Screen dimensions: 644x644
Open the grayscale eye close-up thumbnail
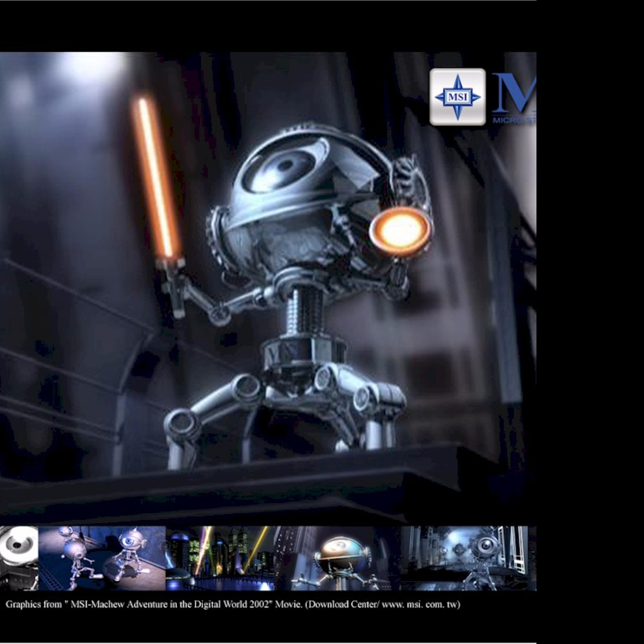click(x=19, y=558)
